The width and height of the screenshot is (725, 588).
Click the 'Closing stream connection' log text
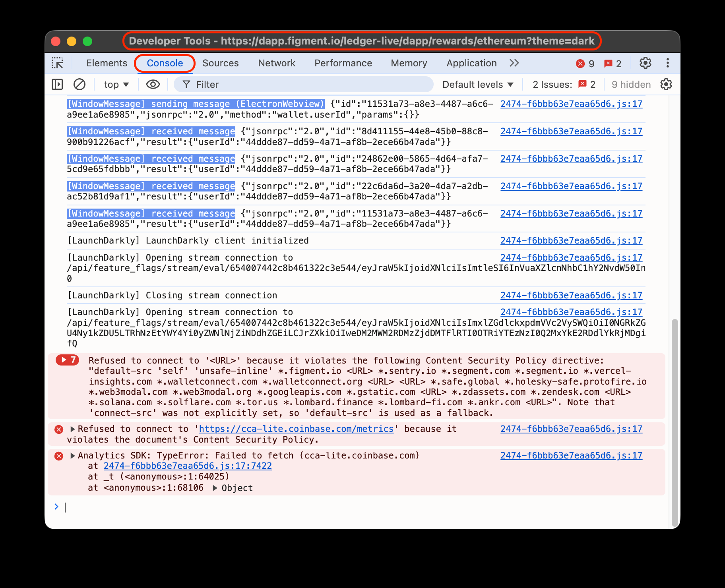(172, 296)
